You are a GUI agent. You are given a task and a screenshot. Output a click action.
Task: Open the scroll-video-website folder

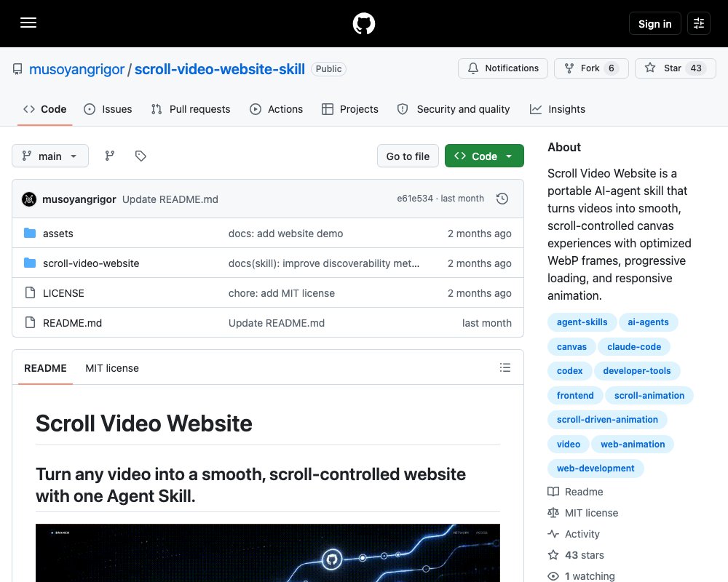[x=91, y=263]
